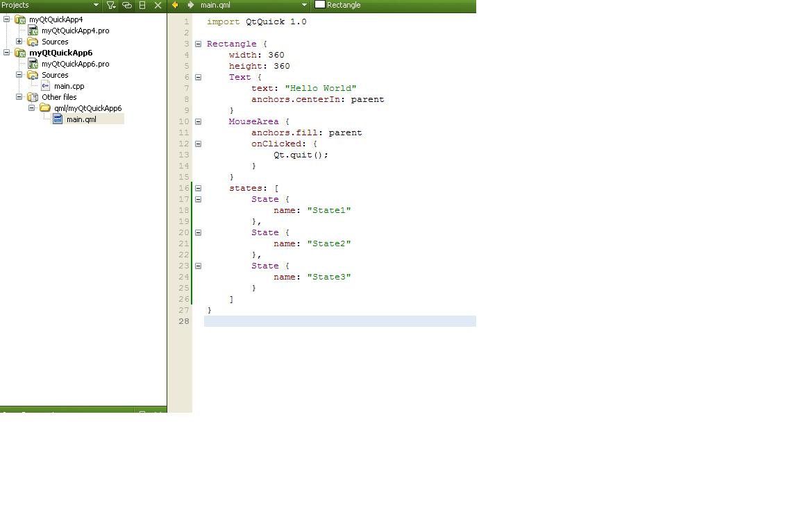790x532 pixels.
Task: Open the Projects view dropdown
Action: click(x=96, y=5)
